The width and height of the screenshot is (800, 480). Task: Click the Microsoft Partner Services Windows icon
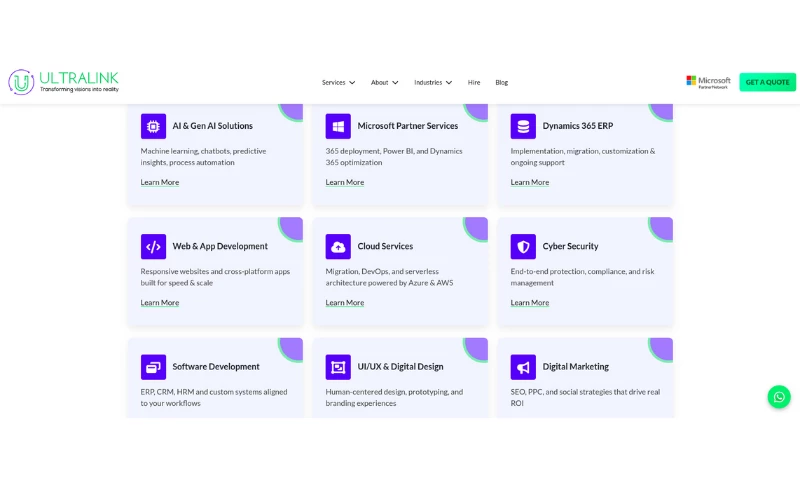(338, 126)
